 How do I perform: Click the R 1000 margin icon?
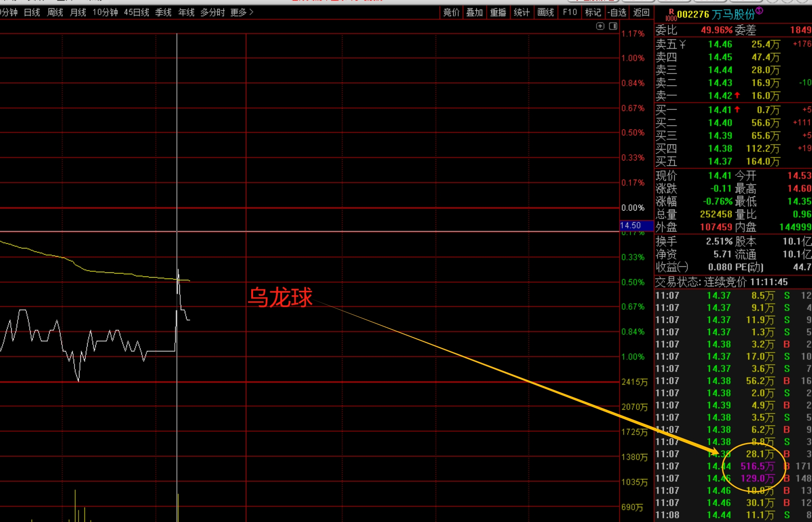pyautogui.click(x=671, y=15)
